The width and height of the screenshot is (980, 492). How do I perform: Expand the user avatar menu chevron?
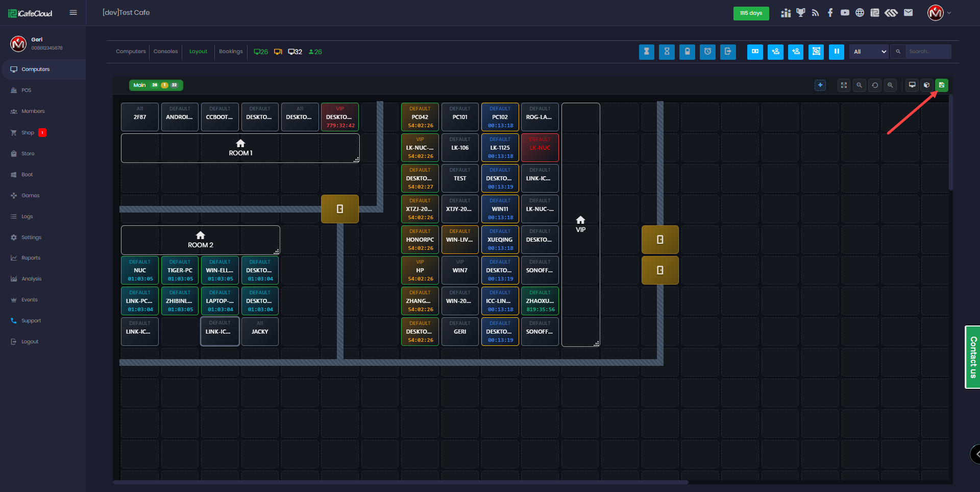pyautogui.click(x=949, y=13)
